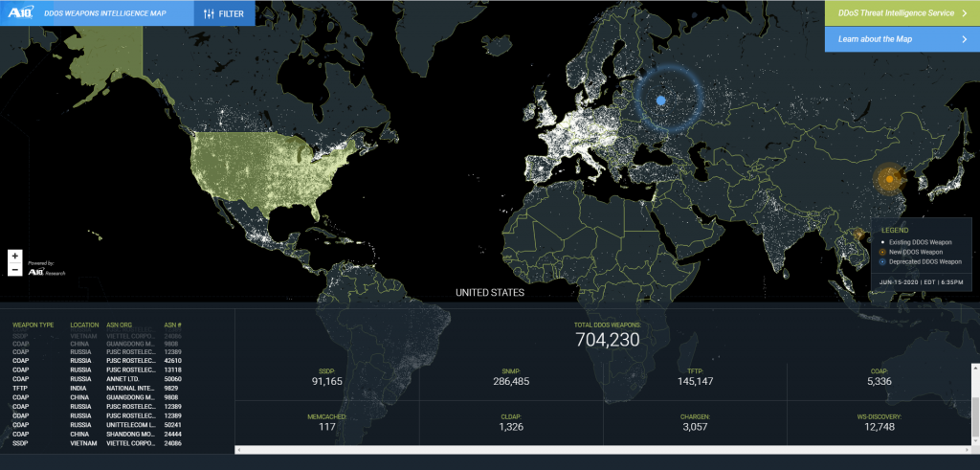
Task: Click the WS-DISCOVERY: stat label
Action: (x=880, y=416)
